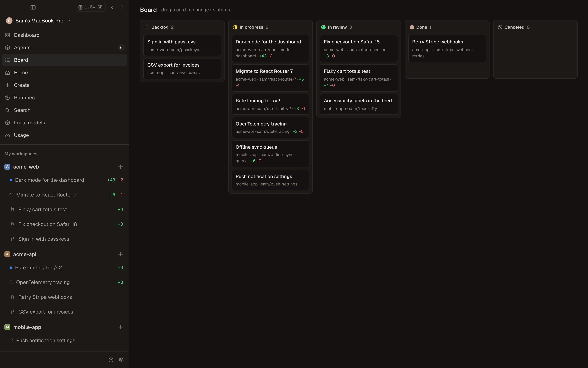Click the In review green status icon
The image size is (588, 368).
323,27
